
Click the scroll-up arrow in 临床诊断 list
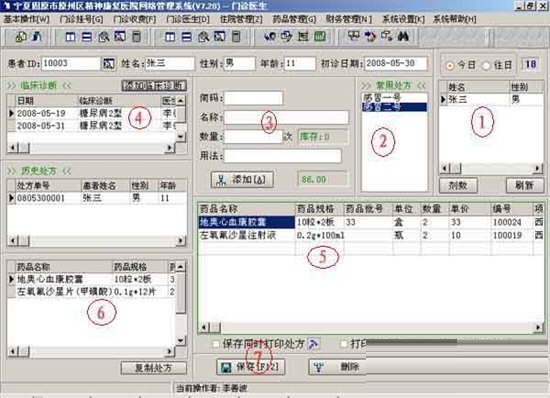(x=181, y=101)
